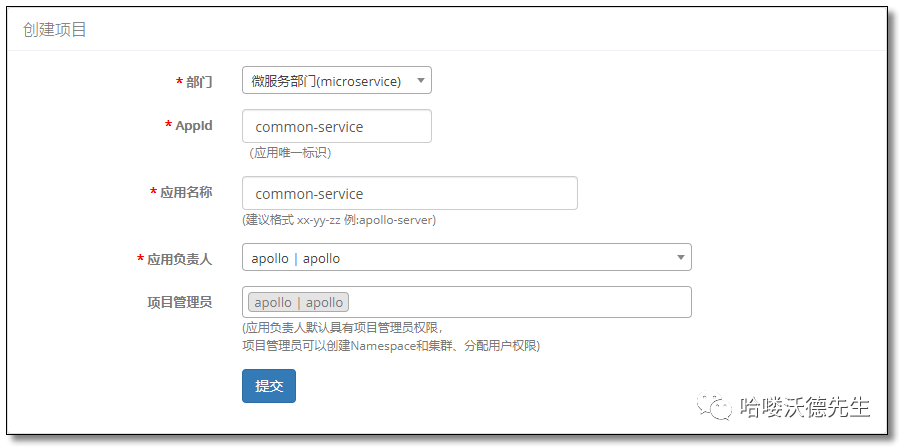
Task: Click the Namespace permissions help text
Action: pyautogui.click(x=391, y=345)
